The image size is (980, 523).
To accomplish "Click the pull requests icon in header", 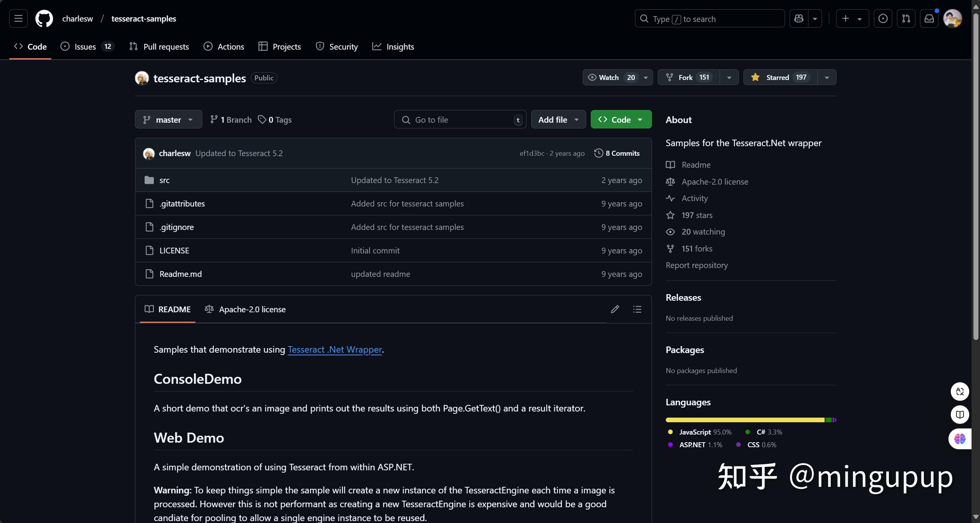I will (906, 18).
